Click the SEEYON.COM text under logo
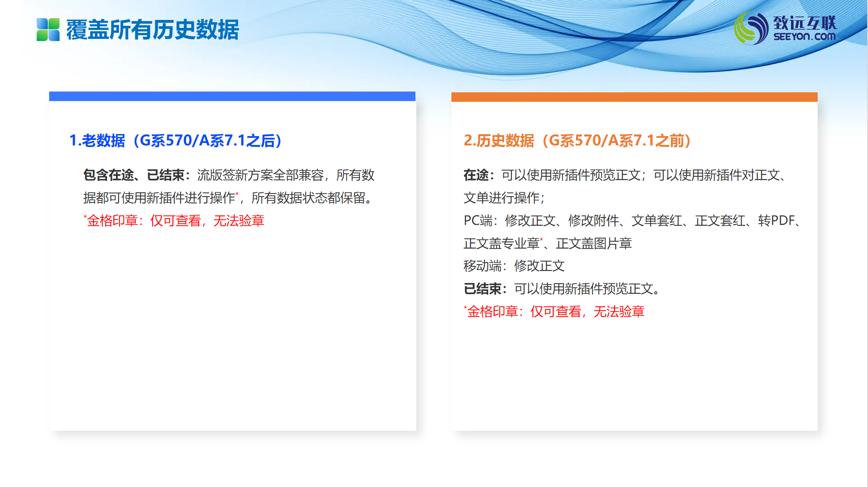This screenshot has height=487, width=868. pyautogui.click(x=805, y=37)
